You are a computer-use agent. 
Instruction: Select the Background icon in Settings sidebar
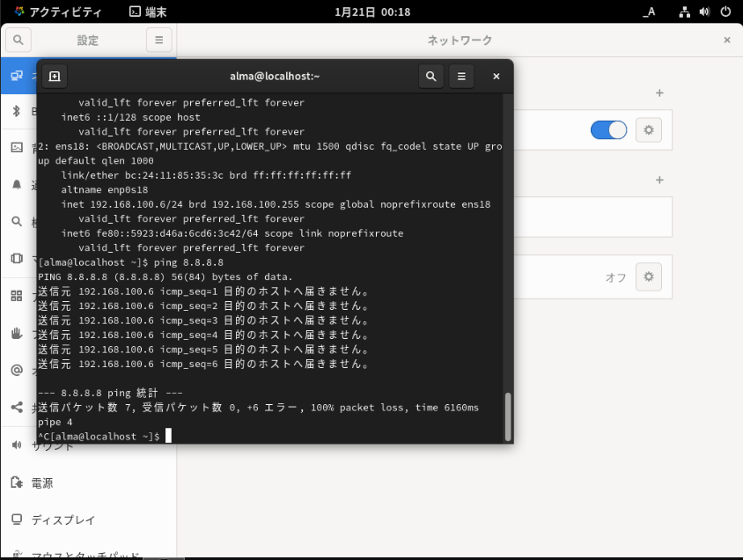point(17,147)
